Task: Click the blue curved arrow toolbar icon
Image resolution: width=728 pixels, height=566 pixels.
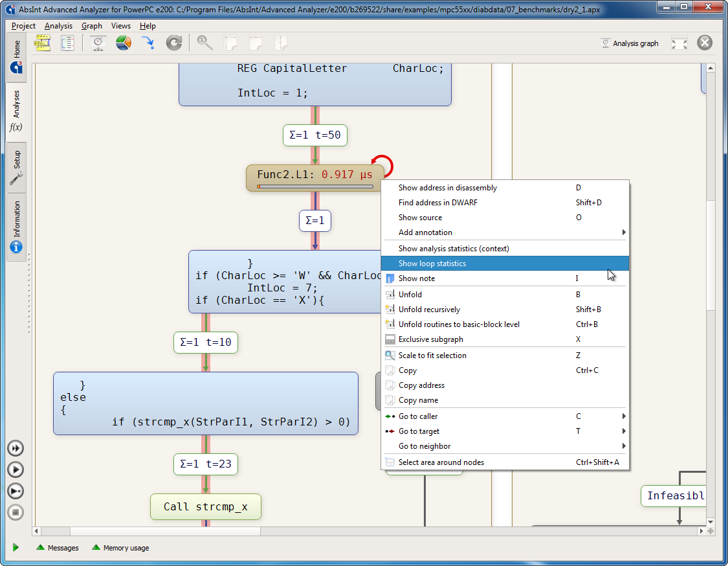Action: (148, 43)
